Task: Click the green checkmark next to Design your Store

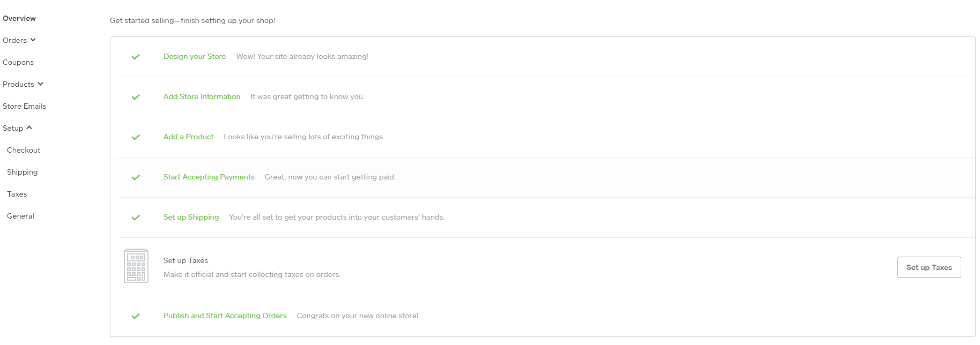Action: tap(136, 57)
